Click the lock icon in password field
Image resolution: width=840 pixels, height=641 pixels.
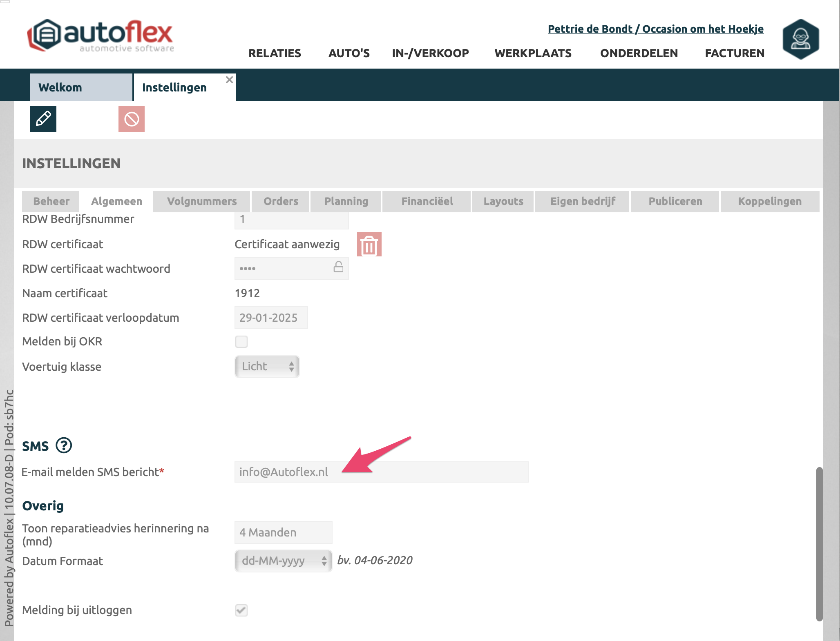tap(338, 267)
